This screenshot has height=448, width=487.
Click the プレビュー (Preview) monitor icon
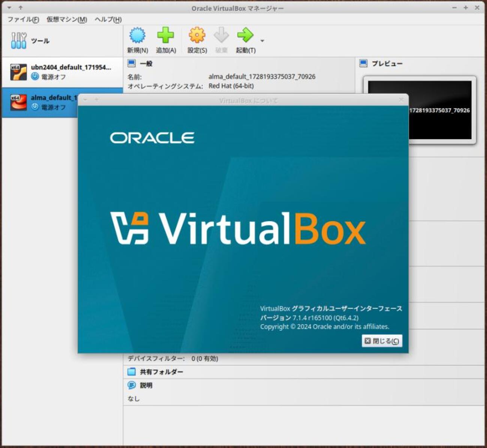pyautogui.click(x=364, y=63)
